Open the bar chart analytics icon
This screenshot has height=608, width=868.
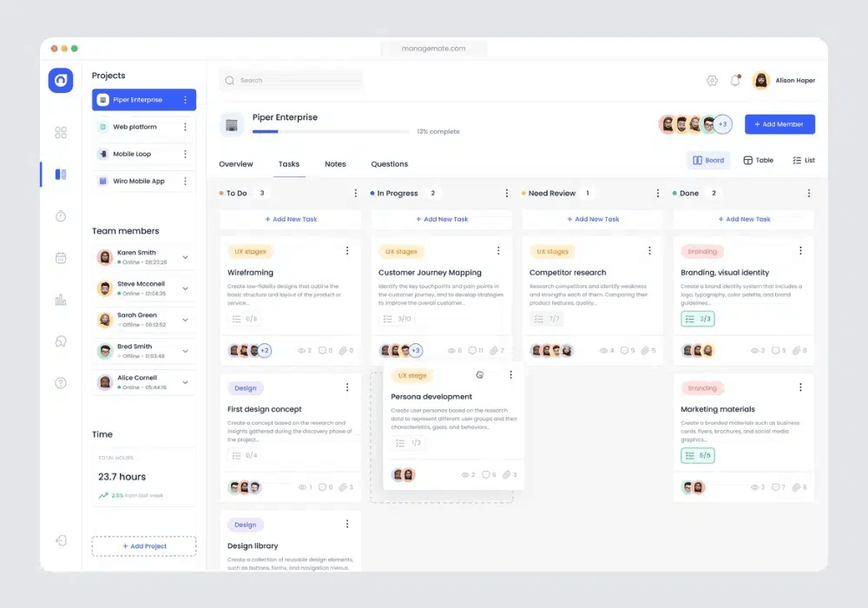point(61,300)
